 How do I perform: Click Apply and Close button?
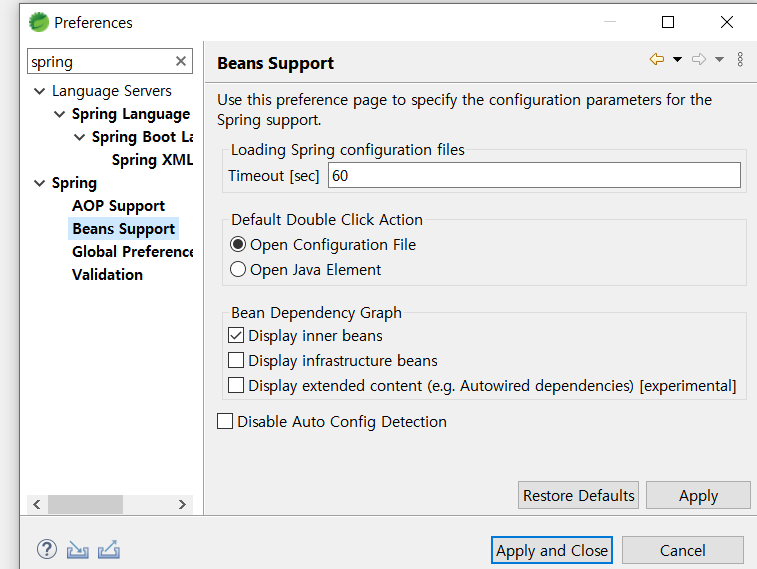point(552,550)
